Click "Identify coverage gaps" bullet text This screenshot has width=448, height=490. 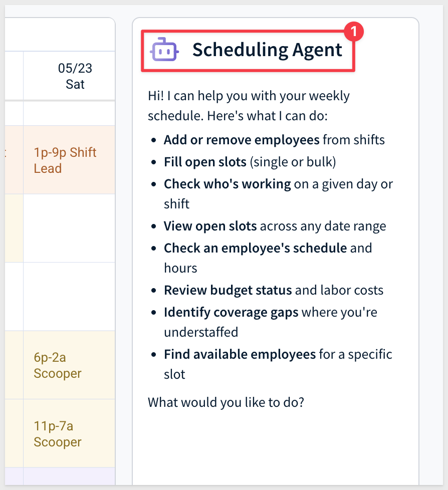pos(231,313)
